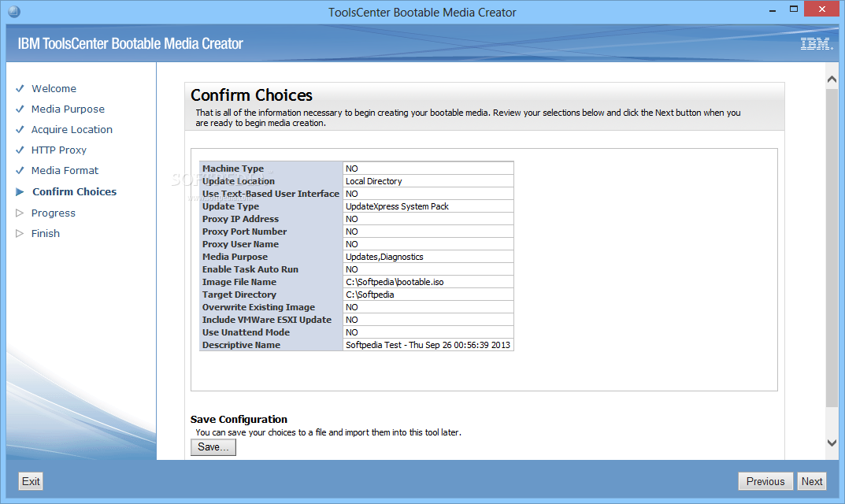This screenshot has width=845, height=504.
Task: Click the Proxy Port Number label
Action: [x=244, y=232]
